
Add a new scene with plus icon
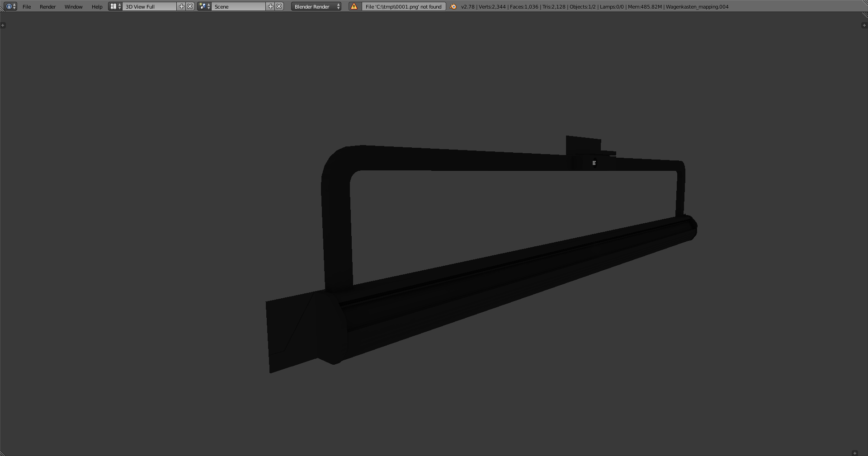tap(271, 6)
